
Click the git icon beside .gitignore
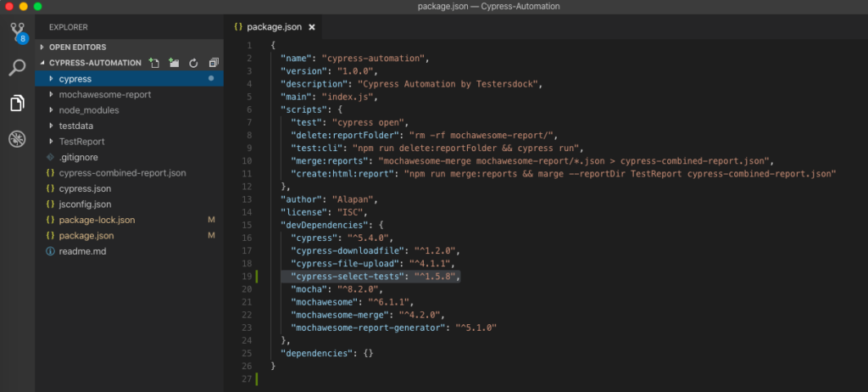(x=50, y=157)
